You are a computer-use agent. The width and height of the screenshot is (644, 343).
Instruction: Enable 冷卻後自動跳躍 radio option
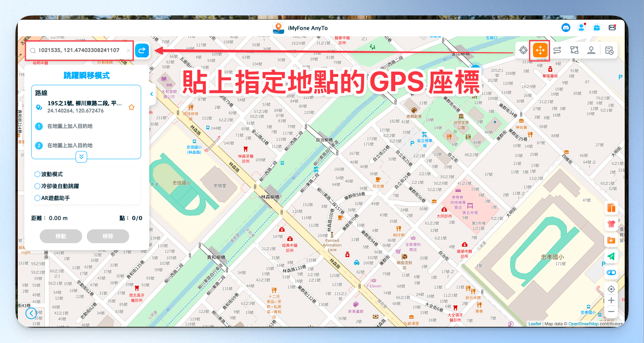pyautogui.click(x=37, y=186)
